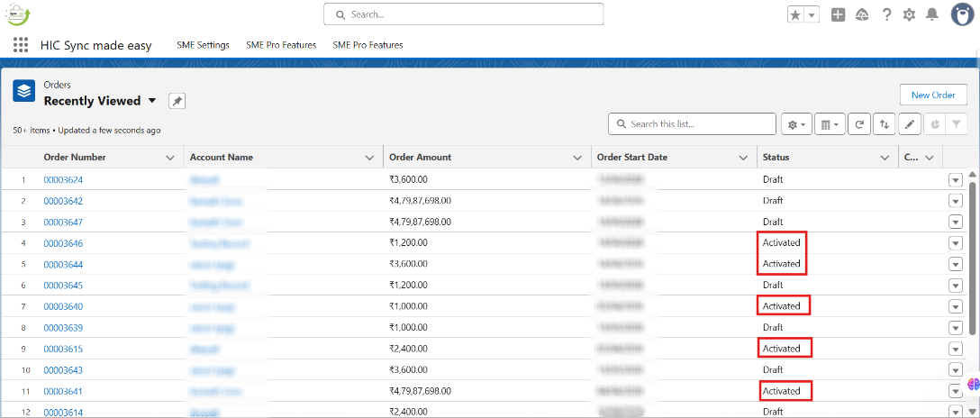Open row actions for order 00003624
Image resolution: width=980 pixels, height=418 pixels.
[956, 179]
